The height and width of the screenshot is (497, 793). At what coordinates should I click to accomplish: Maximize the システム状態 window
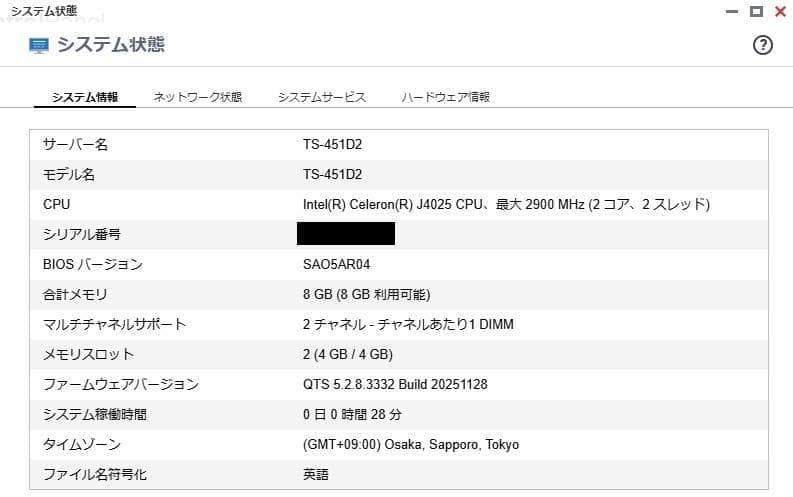pos(756,11)
